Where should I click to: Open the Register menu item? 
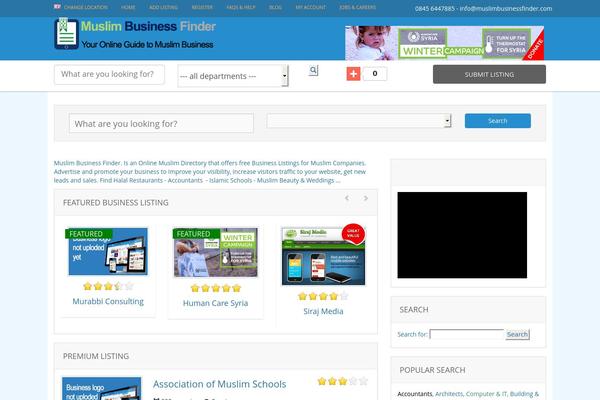click(x=202, y=7)
